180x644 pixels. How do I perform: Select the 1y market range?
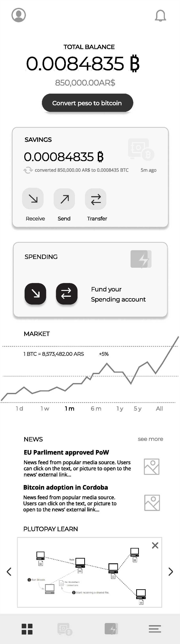[120, 409]
